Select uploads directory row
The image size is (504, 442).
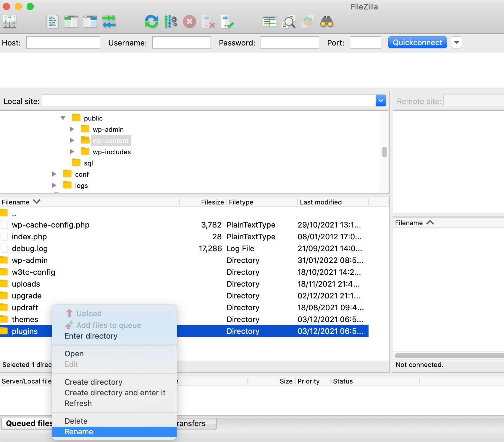tap(184, 284)
